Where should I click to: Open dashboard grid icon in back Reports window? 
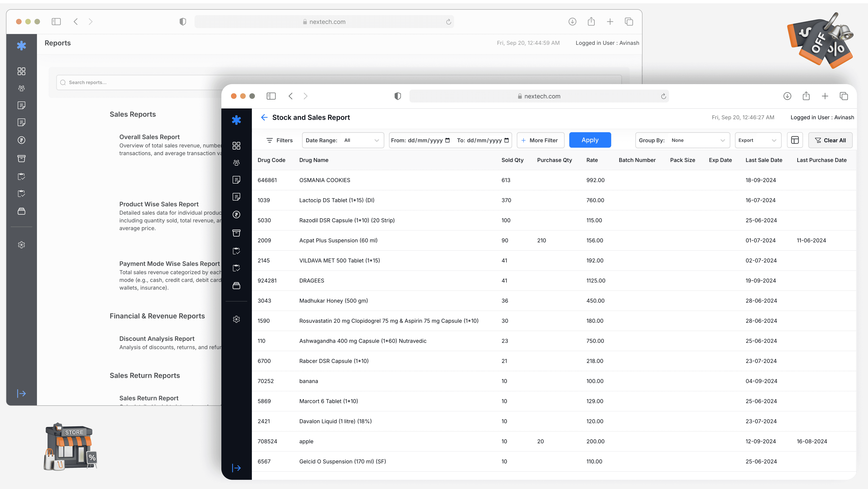21,71
